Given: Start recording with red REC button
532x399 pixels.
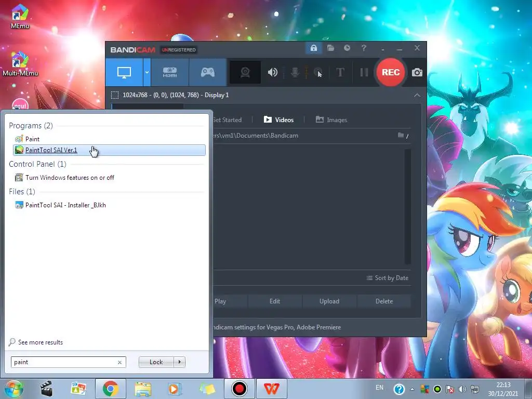Looking at the screenshot, I should coord(391,72).
